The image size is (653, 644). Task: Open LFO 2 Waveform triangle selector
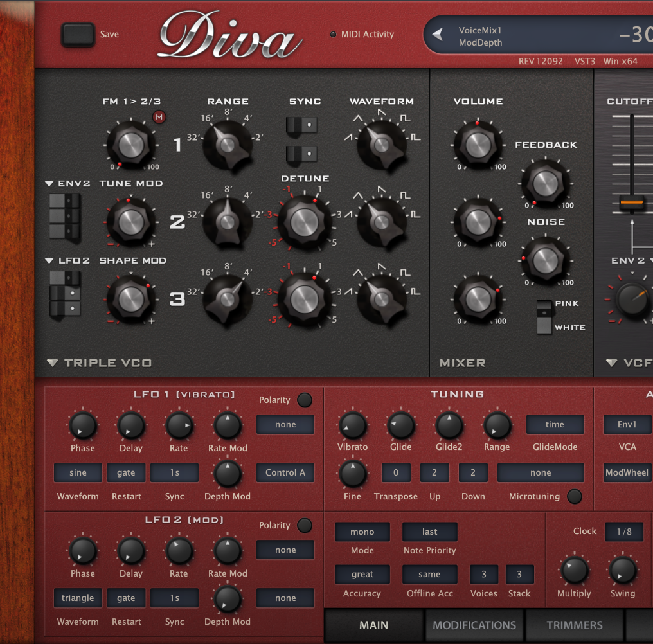click(78, 598)
